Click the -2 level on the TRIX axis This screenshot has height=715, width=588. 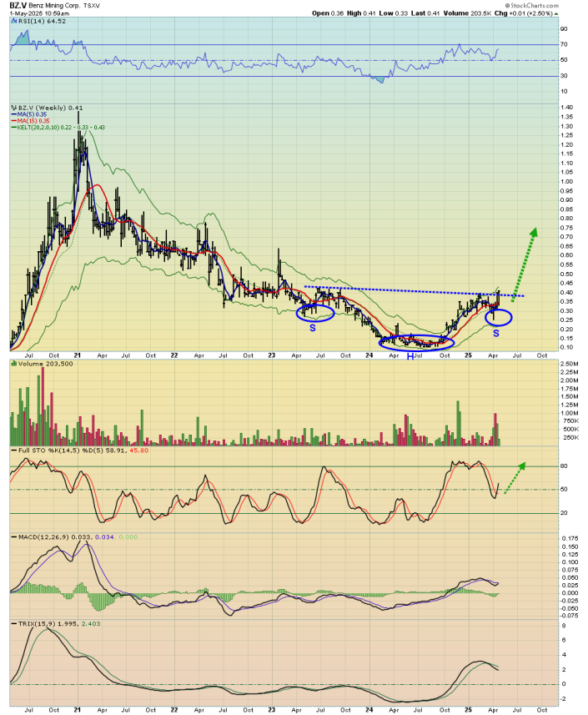[563, 699]
